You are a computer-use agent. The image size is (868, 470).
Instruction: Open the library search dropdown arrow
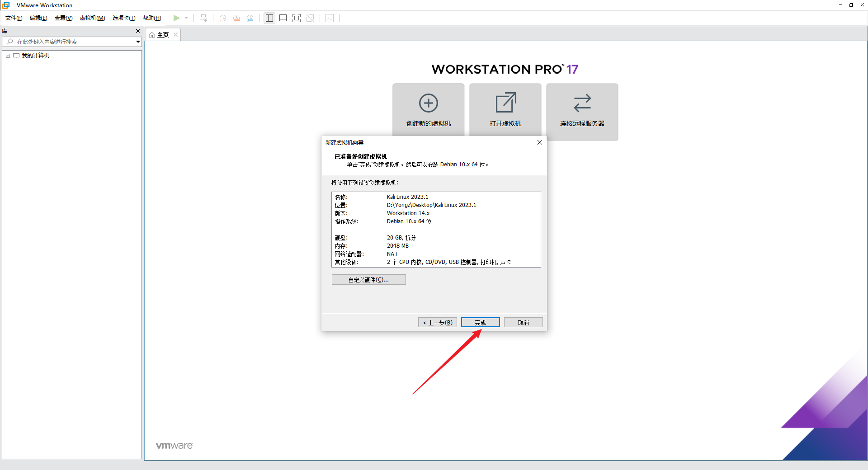138,42
